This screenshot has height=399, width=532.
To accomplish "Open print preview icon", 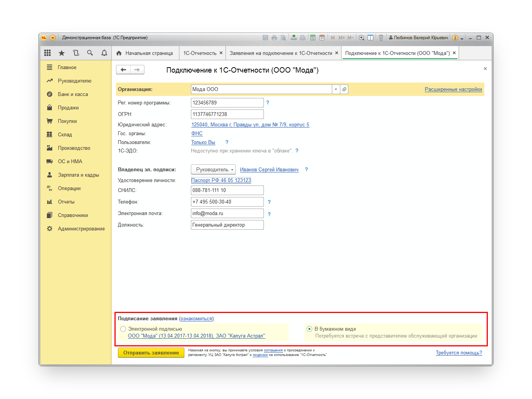I will pyautogui.click(x=283, y=38).
